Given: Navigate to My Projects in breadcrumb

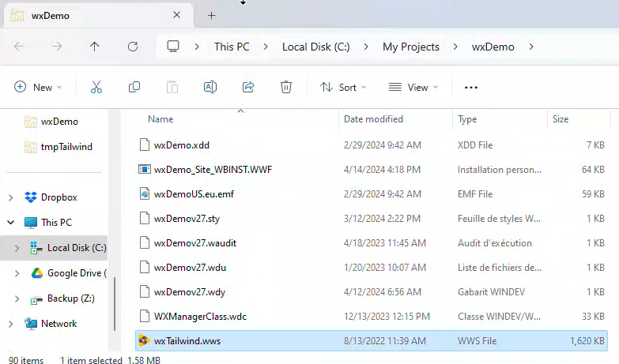Looking at the screenshot, I should click(410, 47).
